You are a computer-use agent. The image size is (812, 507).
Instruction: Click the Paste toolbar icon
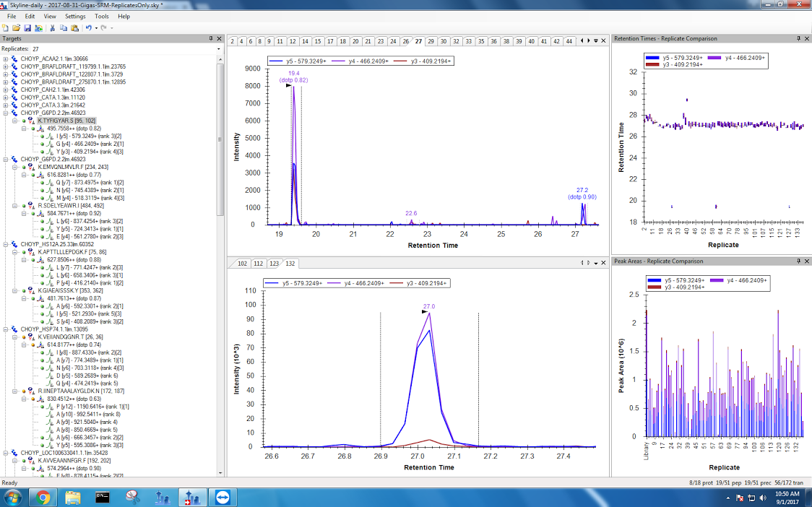(x=74, y=27)
